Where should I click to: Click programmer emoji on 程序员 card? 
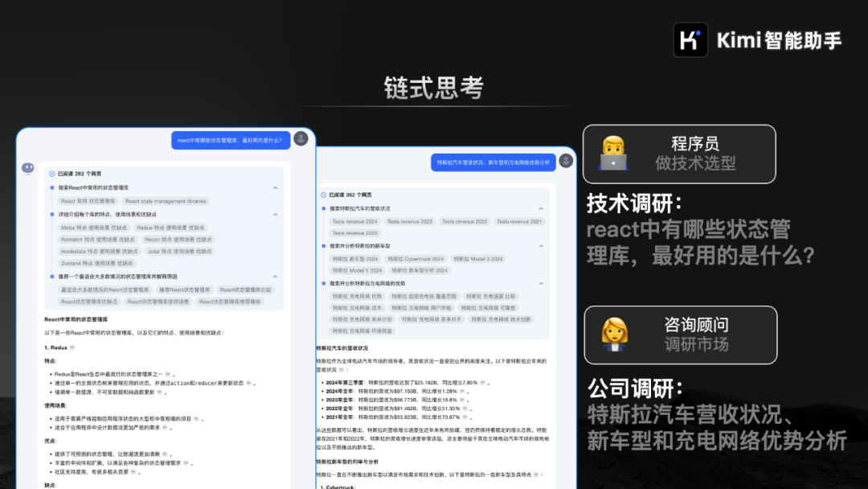613,154
